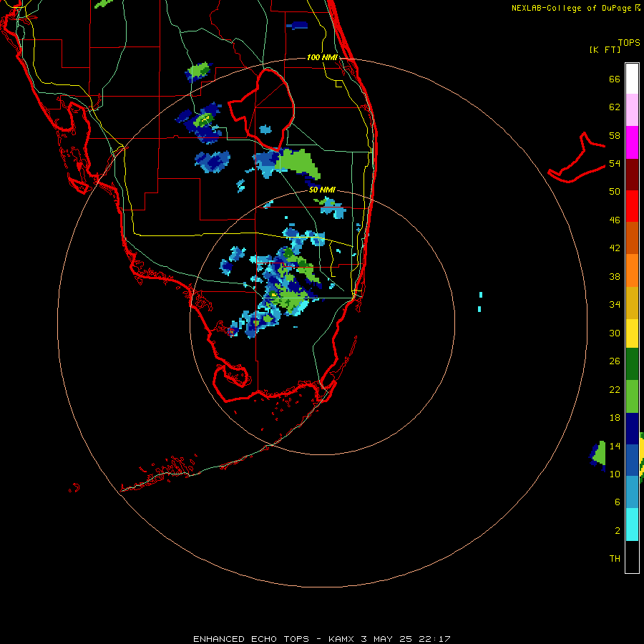Click the 2 legend value

pos(618,531)
